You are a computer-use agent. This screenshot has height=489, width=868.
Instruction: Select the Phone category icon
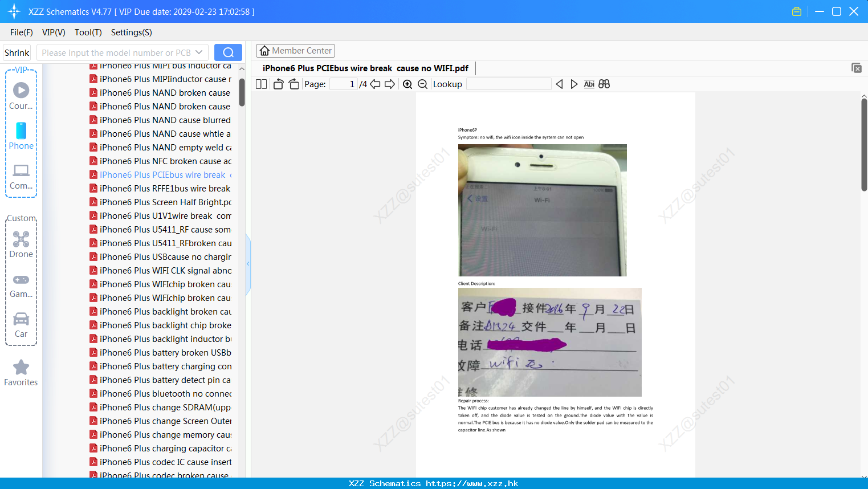coord(21,136)
